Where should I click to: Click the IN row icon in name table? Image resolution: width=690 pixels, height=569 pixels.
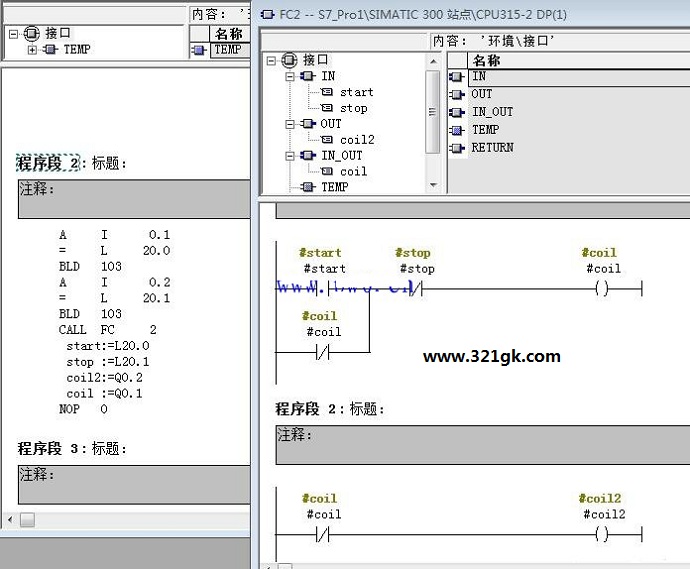pos(457,77)
